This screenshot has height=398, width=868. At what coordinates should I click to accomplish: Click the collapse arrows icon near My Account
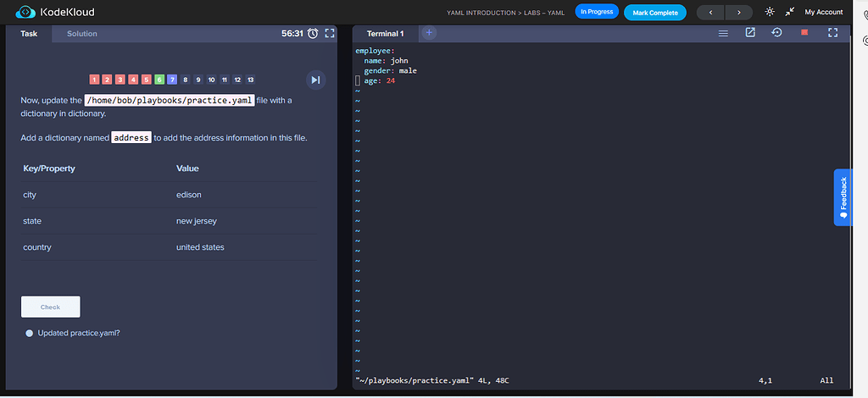point(789,12)
